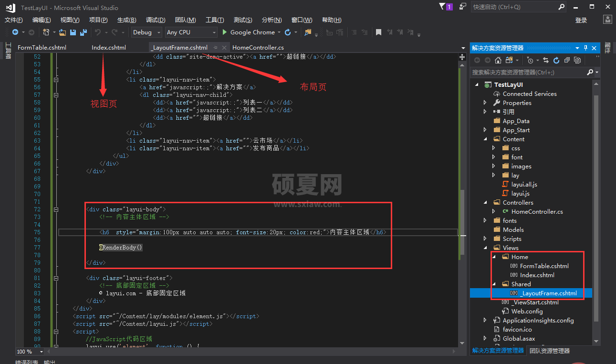
Task: Collapse the Views folder
Action: [x=485, y=248]
